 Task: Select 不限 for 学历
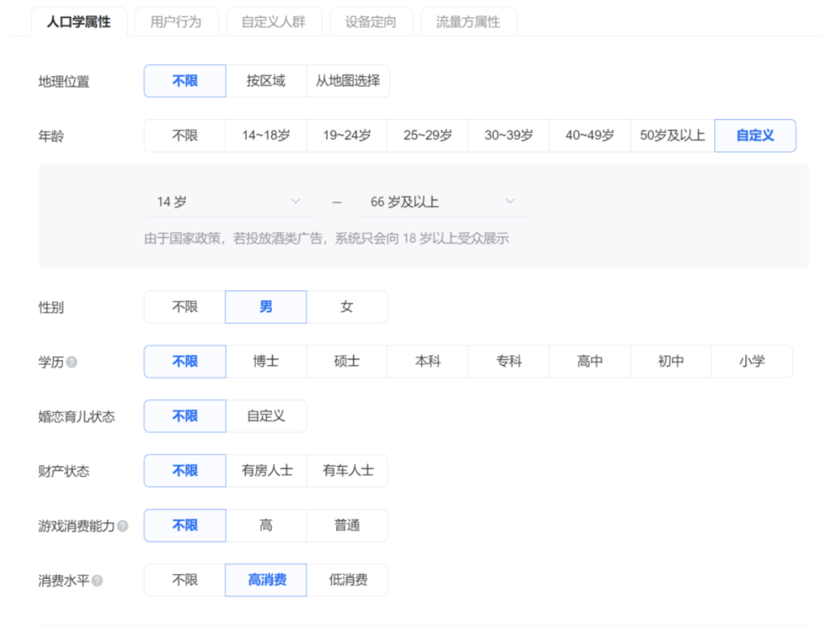[x=185, y=362]
